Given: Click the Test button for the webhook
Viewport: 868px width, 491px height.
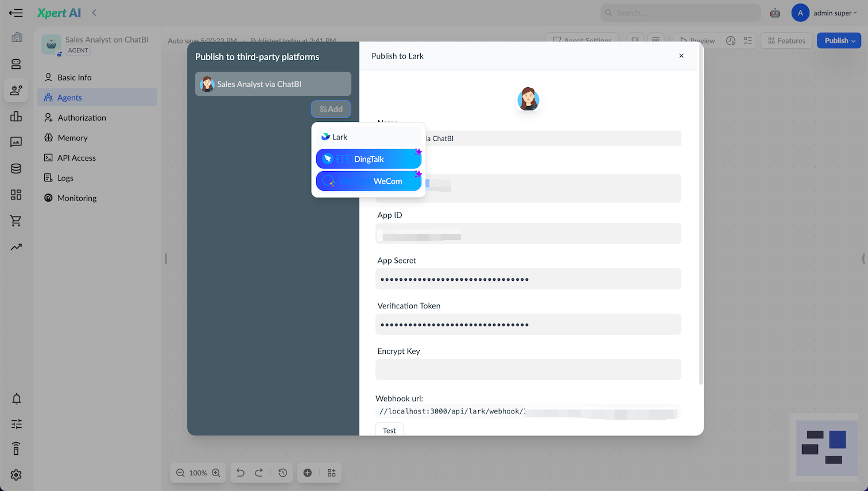Looking at the screenshot, I should tap(389, 430).
